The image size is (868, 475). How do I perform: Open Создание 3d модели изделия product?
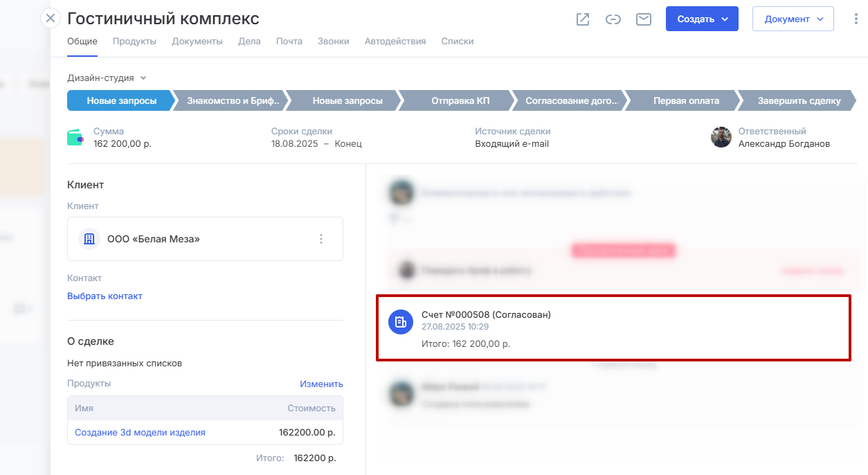tap(140, 433)
